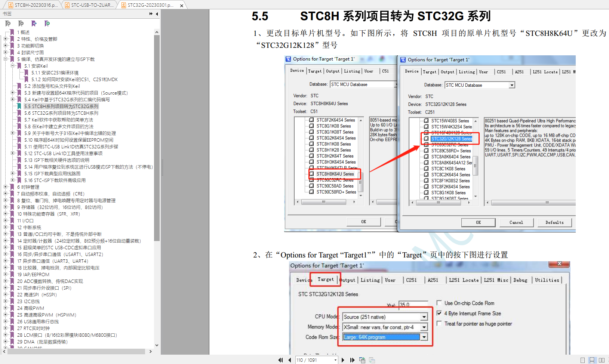Open bookmark '26 USB通用串行总线'
The height and width of the screenshot is (364, 609).
38,321
